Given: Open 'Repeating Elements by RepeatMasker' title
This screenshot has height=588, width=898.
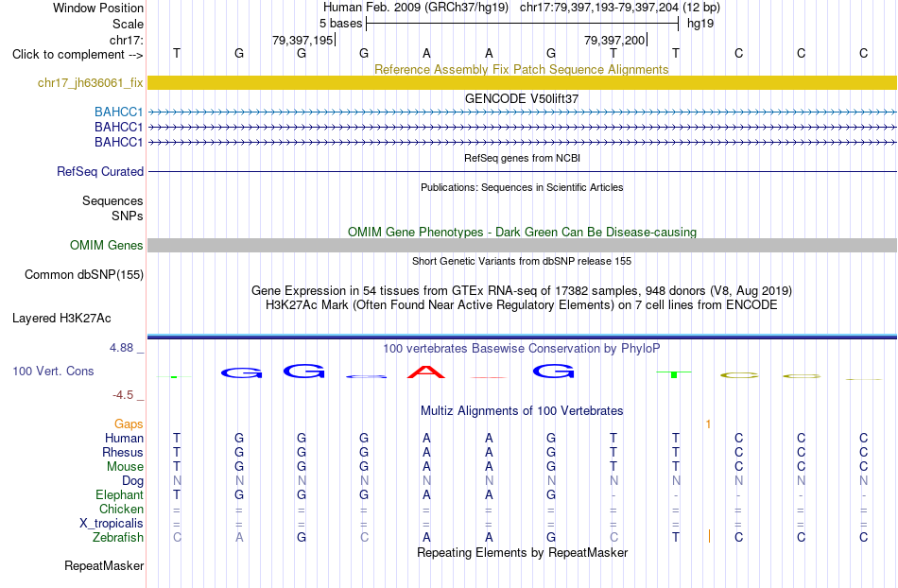Looking at the screenshot, I should click(523, 552).
